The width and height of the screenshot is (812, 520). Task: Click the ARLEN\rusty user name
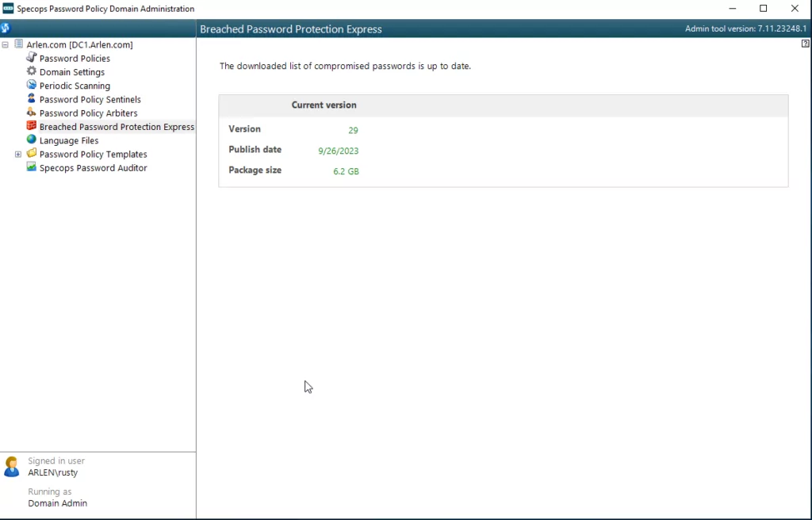pyautogui.click(x=53, y=472)
